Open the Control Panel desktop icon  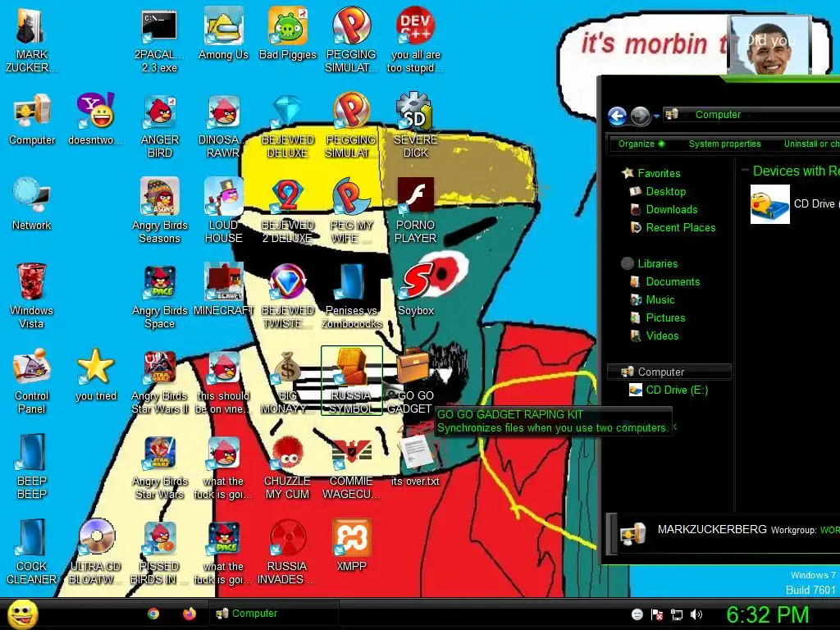pyautogui.click(x=32, y=381)
